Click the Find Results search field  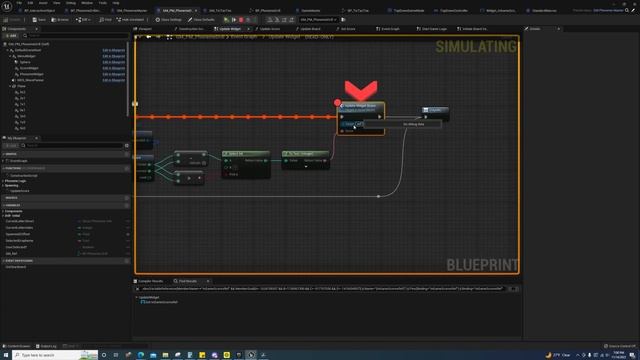[x=323, y=289]
